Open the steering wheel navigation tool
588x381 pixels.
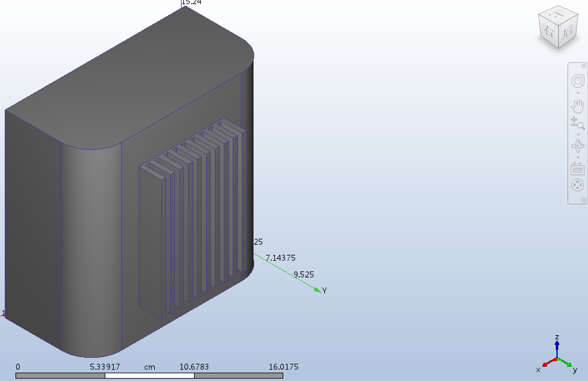[x=577, y=81]
